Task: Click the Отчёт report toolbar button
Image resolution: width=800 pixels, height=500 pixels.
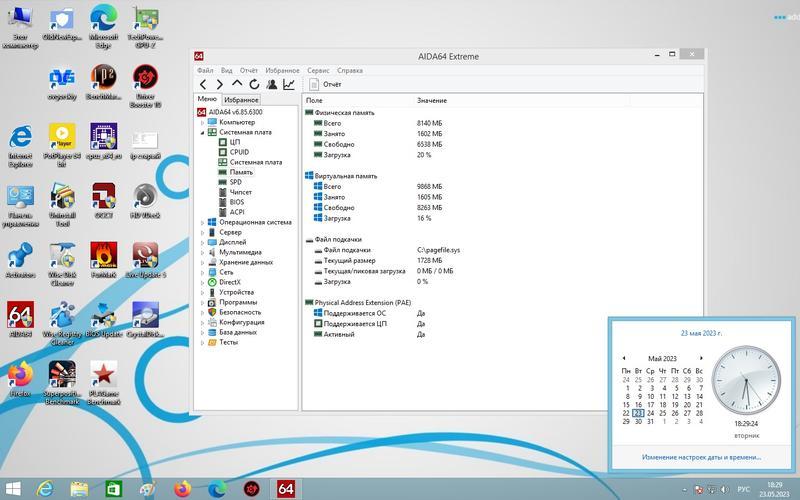Action: pos(325,85)
